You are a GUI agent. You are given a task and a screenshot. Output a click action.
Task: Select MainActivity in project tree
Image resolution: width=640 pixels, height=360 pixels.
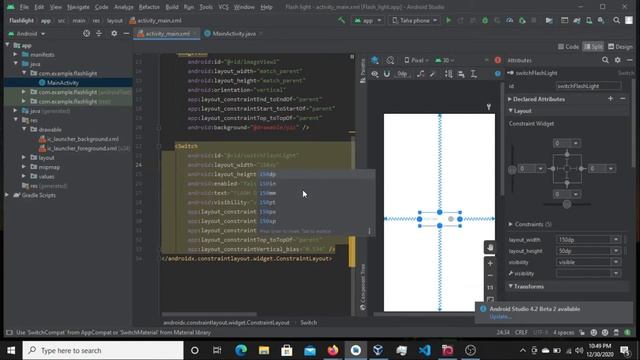coord(62,83)
